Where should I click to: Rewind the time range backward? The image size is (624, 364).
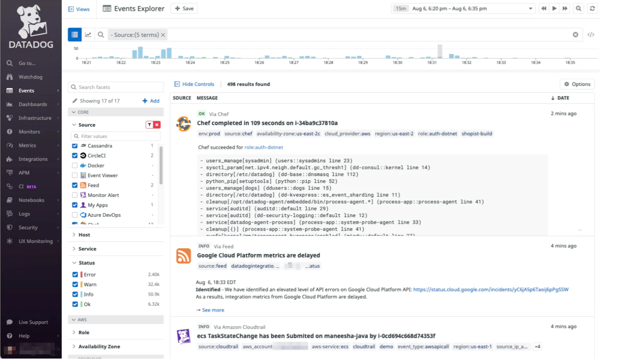coord(544,9)
